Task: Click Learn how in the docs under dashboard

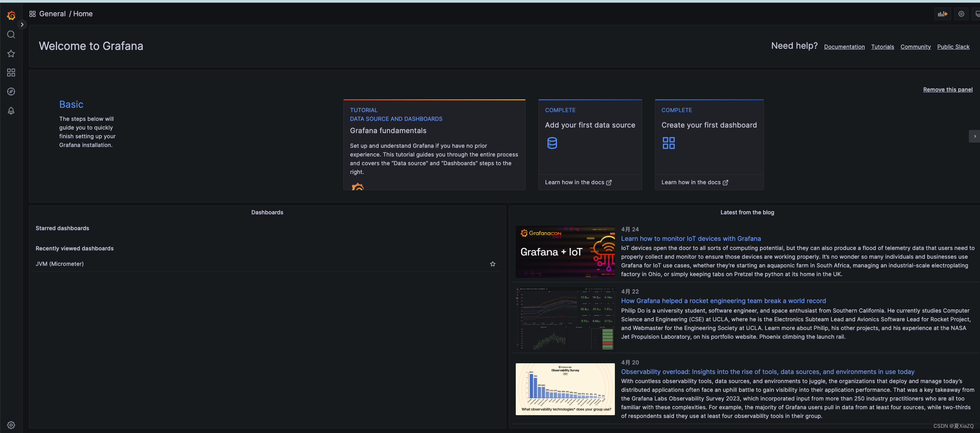Action: [x=695, y=182]
